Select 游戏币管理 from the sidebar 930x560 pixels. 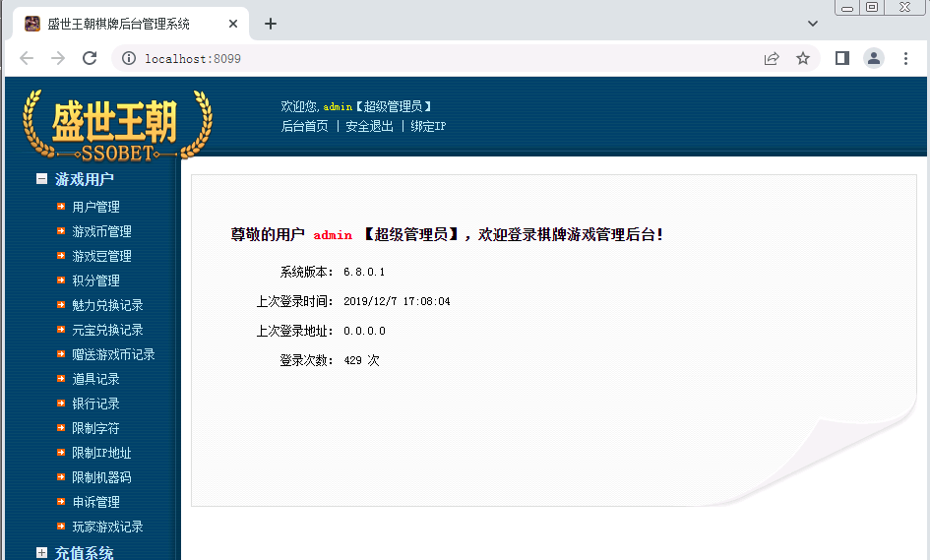click(x=101, y=231)
